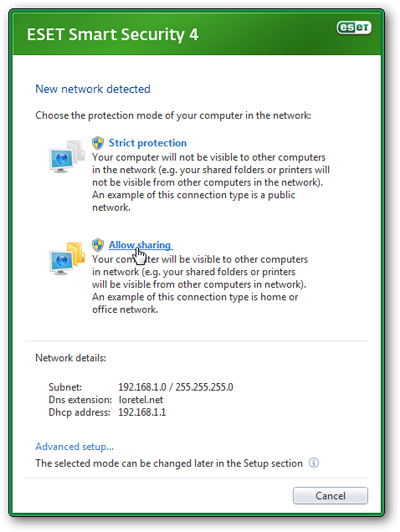This screenshot has height=532, width=400.
Task: Click the Choose the protection mode instruction text
Action: coord(173,115)
